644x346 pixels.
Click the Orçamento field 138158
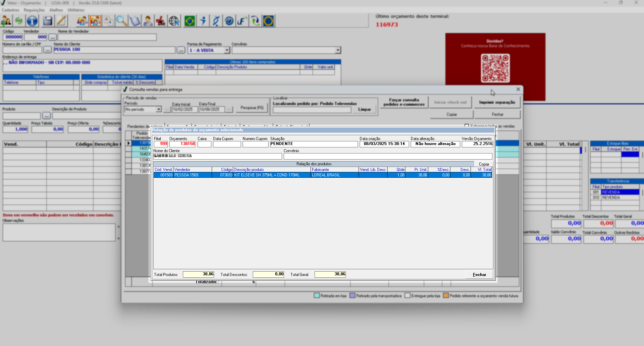click(182, 144)
